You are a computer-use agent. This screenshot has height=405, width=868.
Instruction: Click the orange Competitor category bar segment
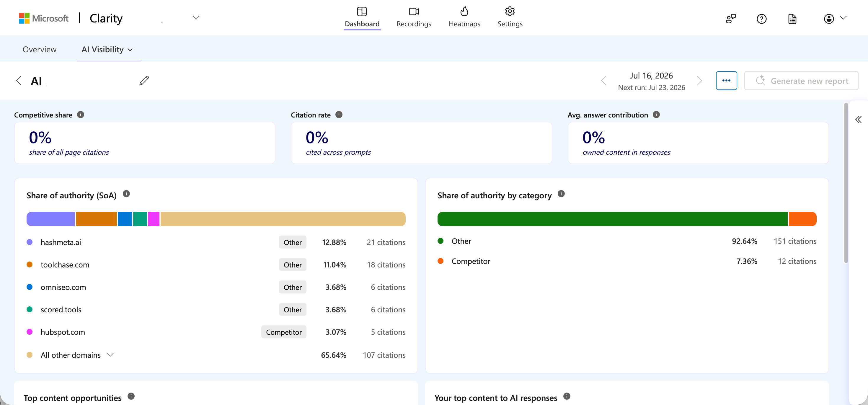(802, 219)
